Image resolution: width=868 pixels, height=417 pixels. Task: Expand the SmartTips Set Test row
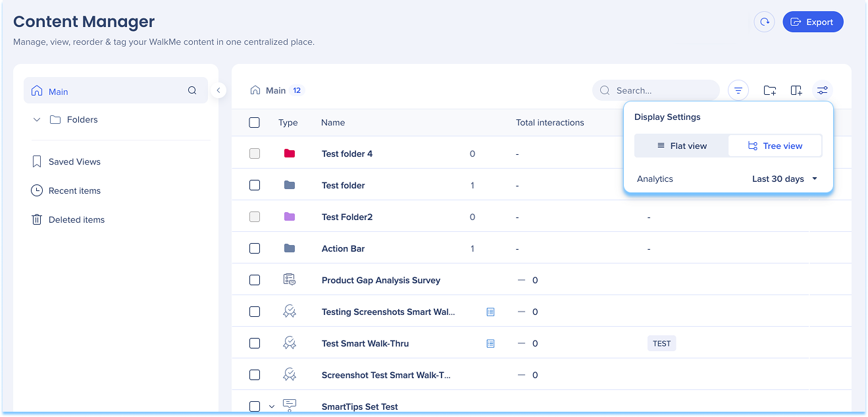[272, 406]
